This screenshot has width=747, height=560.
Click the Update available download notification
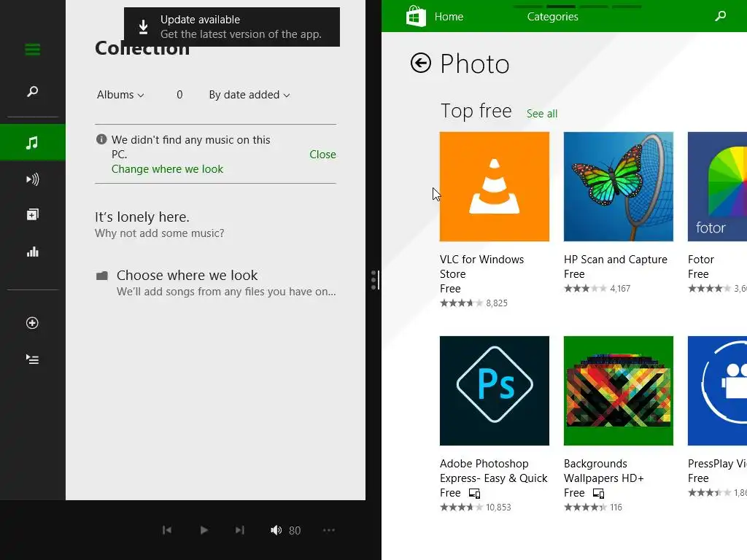pyautogui.click(x=232, y=27)
